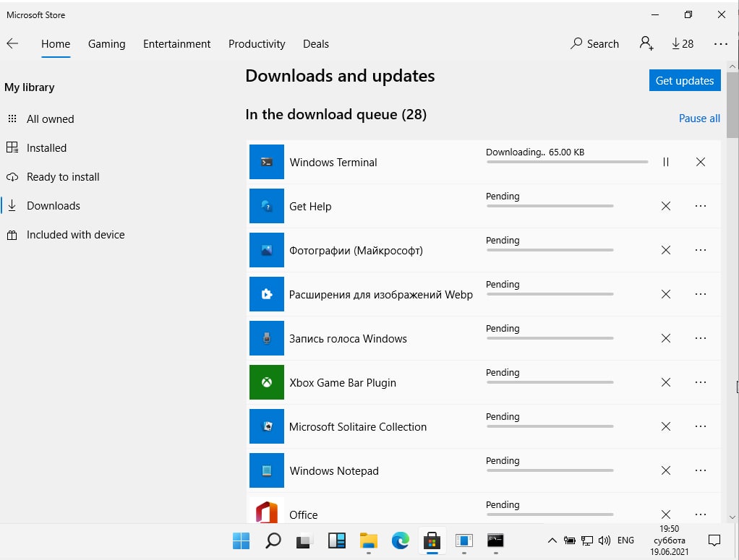This screenshot has width=739, height=560.
Task: Show hidden system tray icons
Action: (552, 540)
